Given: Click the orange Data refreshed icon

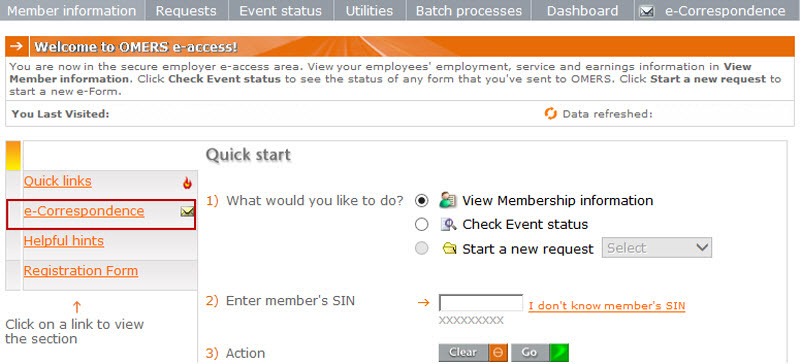Looking at the screenshot, I should pos(551,113).
